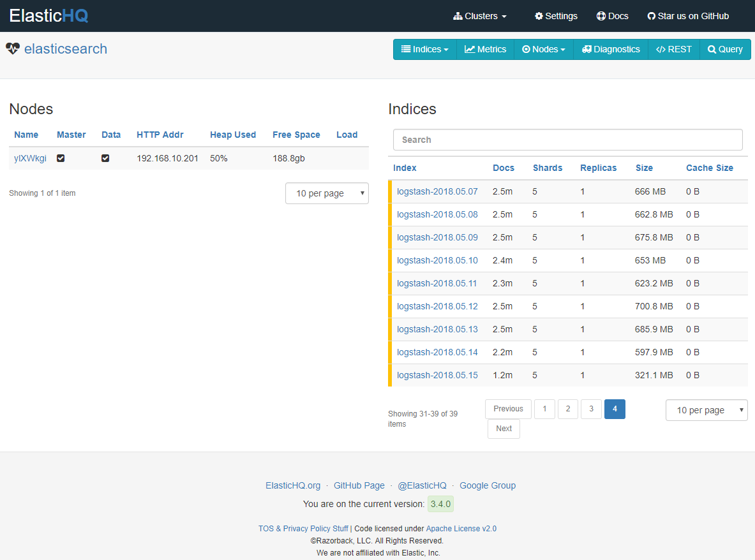
Task: Open the Docs link
Action: coord(612,17)
